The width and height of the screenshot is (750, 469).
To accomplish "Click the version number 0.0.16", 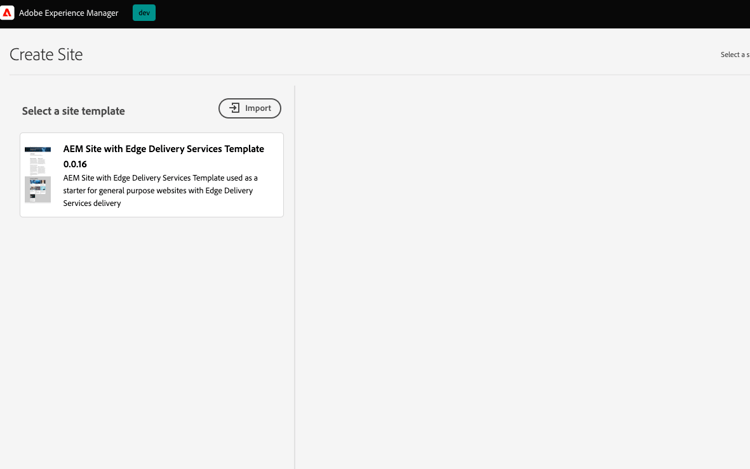I will click(75, 164).
